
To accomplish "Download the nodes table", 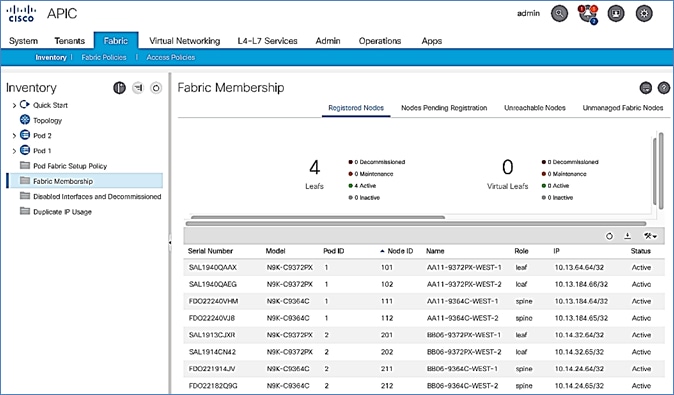I will tap(628, 236).
